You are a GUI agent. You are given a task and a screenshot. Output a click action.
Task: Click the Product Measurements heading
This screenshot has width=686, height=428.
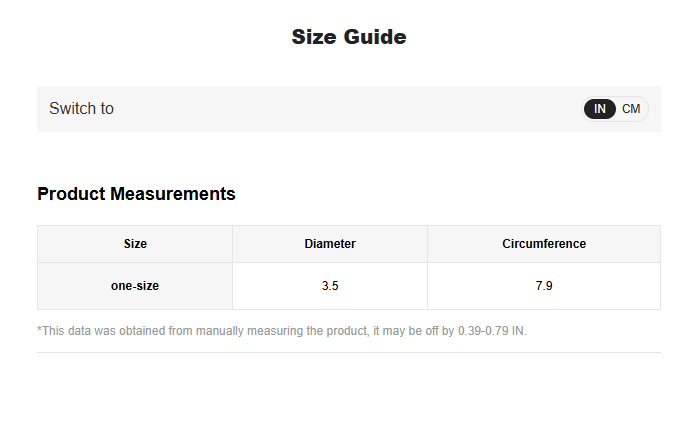136,194
